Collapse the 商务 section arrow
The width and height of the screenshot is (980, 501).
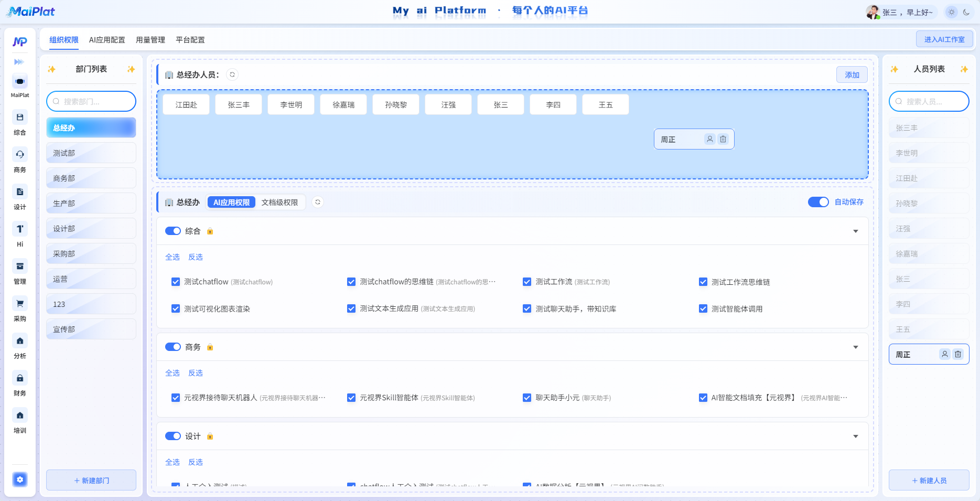[856, 347]
